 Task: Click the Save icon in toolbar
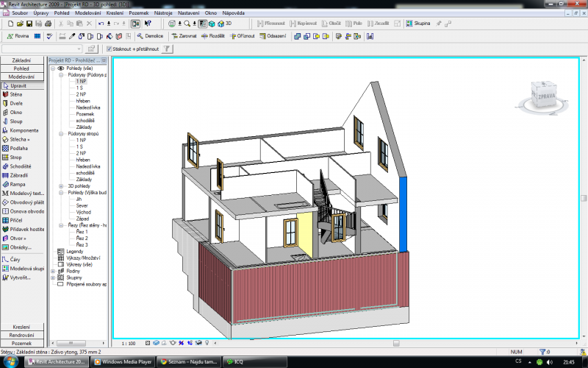[29, 24]
